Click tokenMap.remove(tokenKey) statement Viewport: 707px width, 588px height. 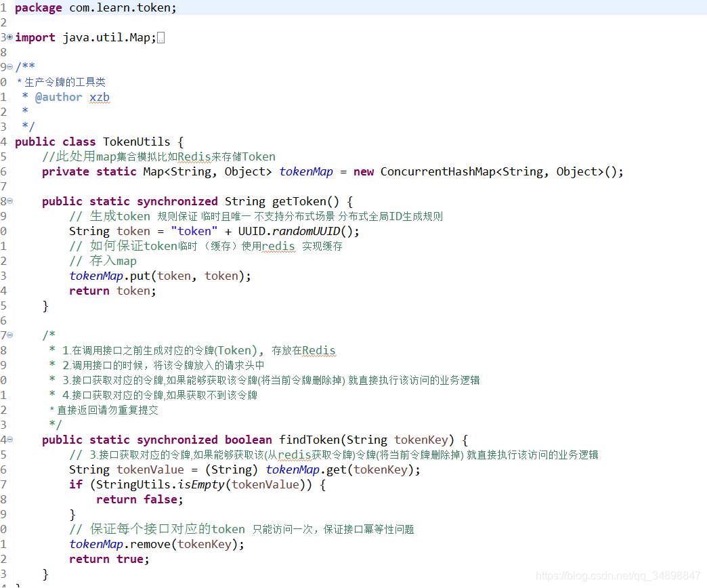point(156,544)
